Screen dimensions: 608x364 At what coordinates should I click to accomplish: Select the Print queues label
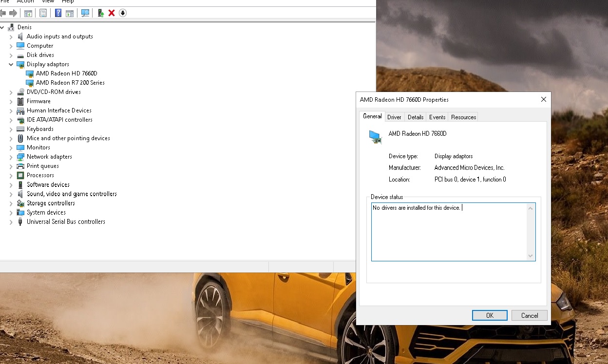[43, 166]
